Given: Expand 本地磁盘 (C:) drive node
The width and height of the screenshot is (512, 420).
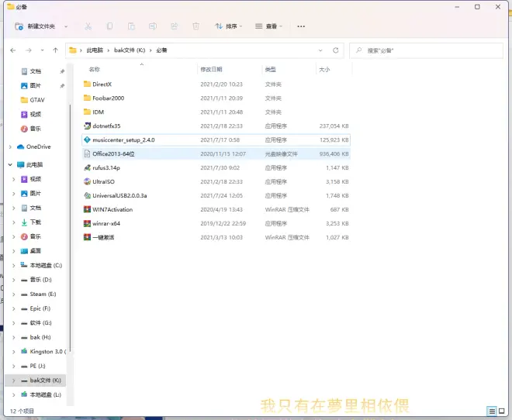Looking at the screenshot, I should click(14, 266).
